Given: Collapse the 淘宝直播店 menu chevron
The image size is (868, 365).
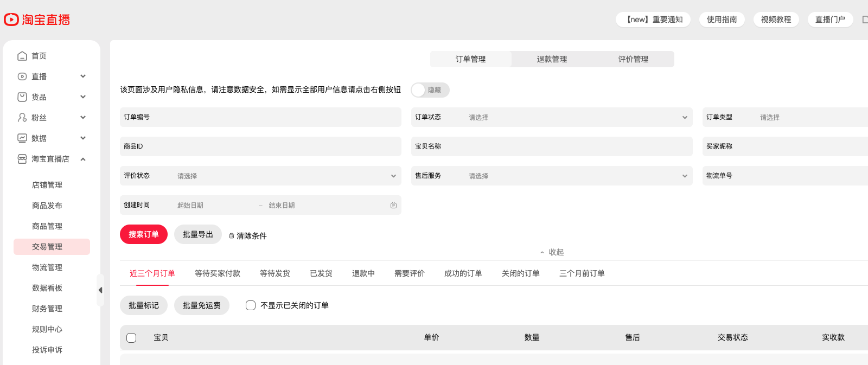Looking at the screenshot, I should (83, 159).
